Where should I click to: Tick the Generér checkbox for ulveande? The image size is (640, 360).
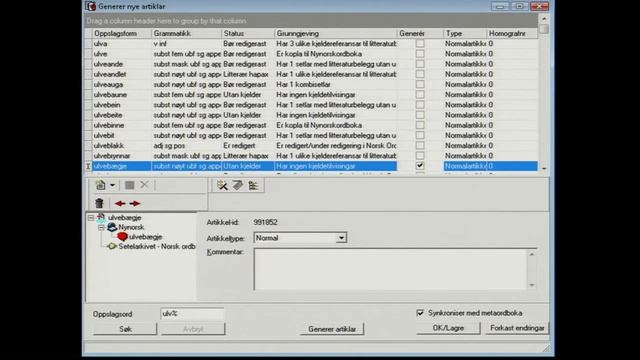tap(420, 64)
